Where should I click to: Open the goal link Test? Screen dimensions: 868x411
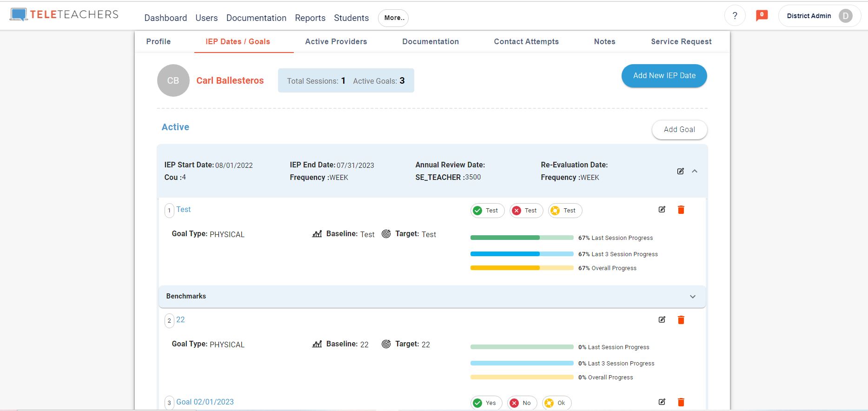click(183, 210)
